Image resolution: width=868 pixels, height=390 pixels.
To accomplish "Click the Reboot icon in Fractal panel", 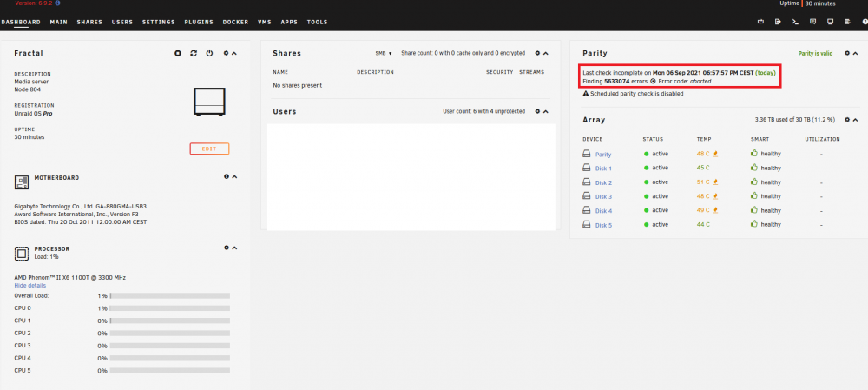I will (194, 53).
